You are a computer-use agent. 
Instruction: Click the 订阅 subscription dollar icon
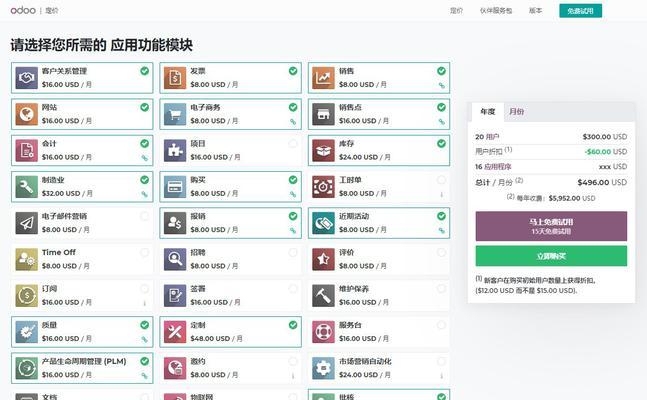click(26, 296)
